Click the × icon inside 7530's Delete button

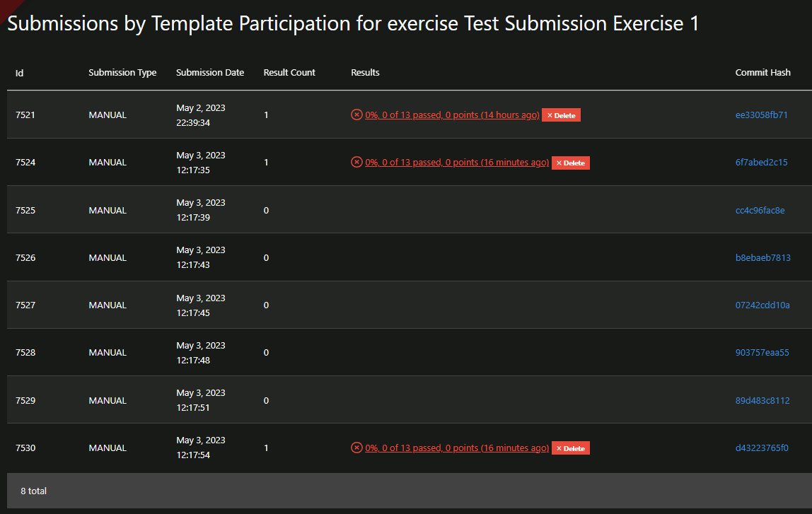pos(559,448)
